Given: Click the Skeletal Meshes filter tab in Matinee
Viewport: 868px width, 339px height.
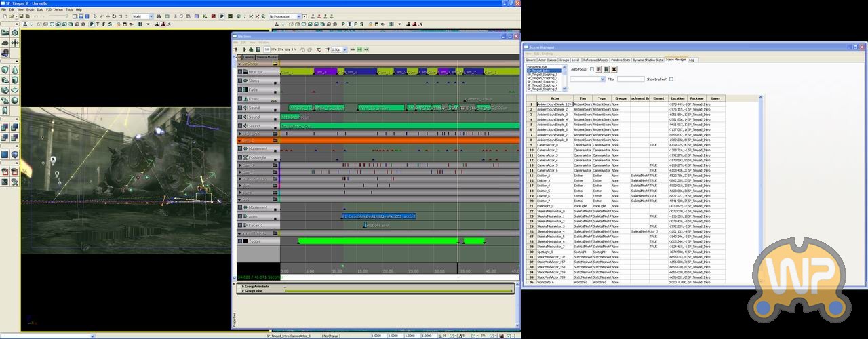Looking at the screenshot, I should coord(267,58).
